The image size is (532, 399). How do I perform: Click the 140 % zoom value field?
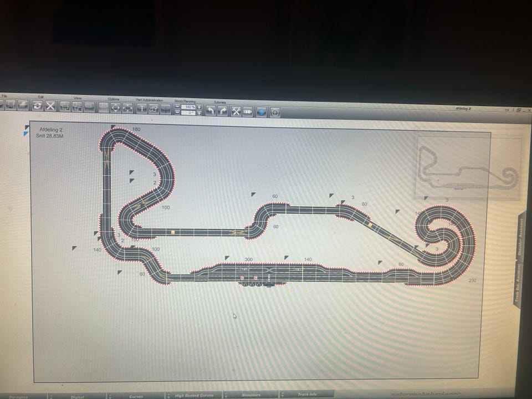[188, 107]
